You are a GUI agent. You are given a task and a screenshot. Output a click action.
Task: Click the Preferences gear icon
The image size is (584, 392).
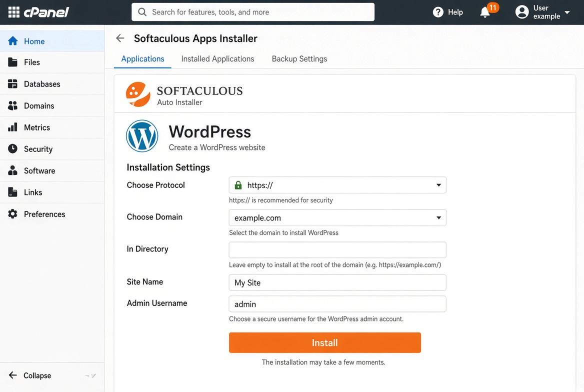12,214
